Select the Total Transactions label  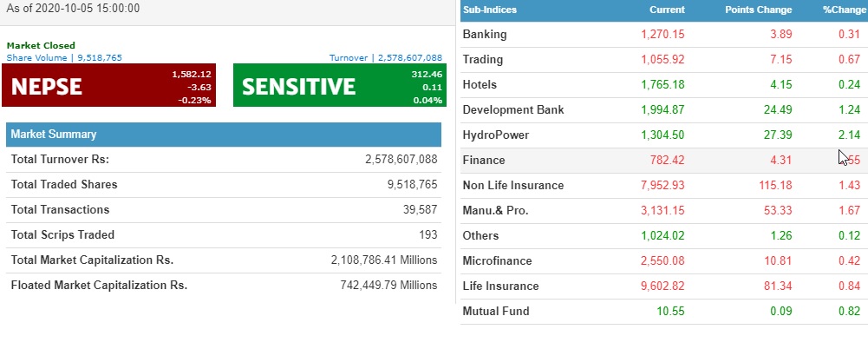click(61, 209)
